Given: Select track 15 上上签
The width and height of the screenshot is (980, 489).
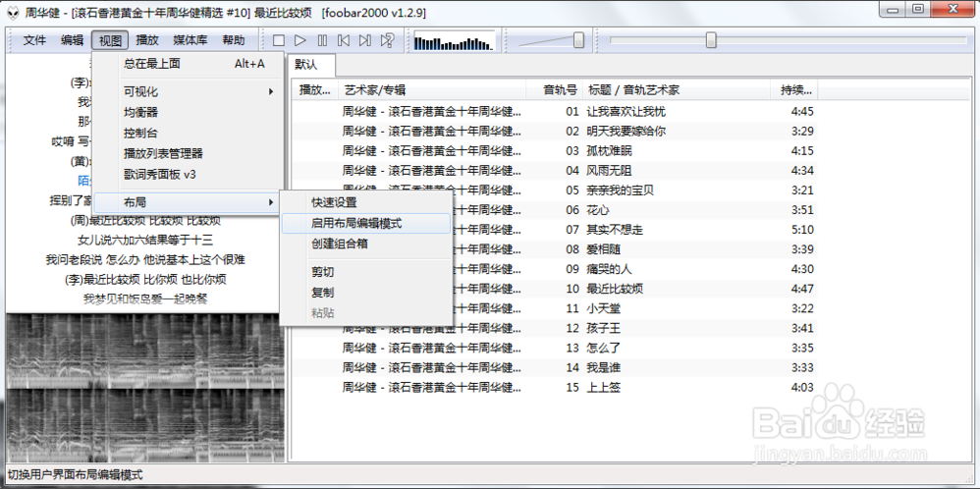Looking at the screenshot, I should click(555, 388).
